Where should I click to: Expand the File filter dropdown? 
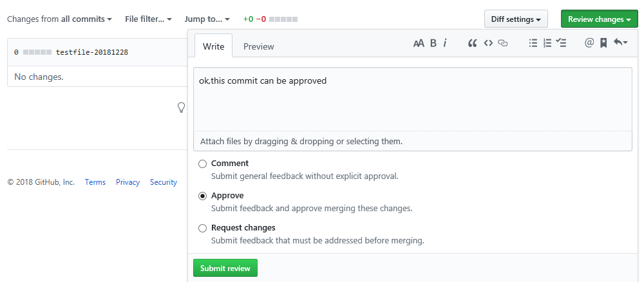pos(148,19)
